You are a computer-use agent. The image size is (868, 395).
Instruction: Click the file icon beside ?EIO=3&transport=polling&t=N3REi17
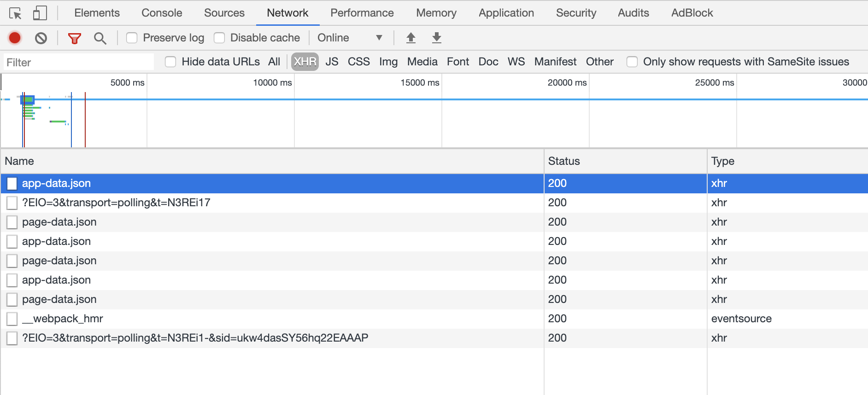12,203
